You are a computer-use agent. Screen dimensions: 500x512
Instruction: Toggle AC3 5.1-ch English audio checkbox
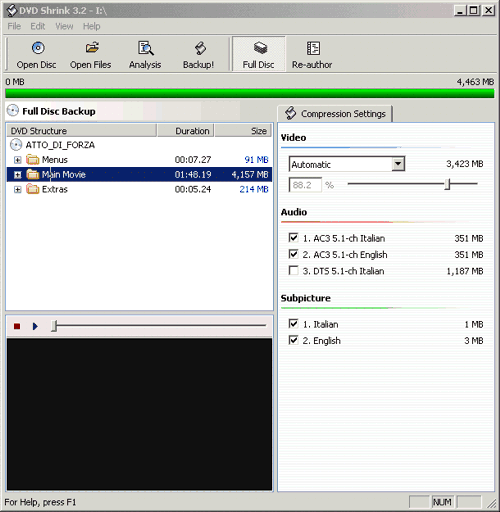pos(293,254)
